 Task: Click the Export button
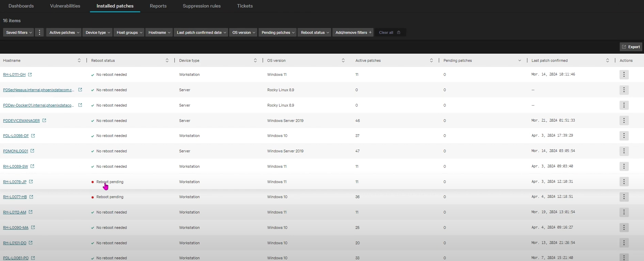pos(631,47)
